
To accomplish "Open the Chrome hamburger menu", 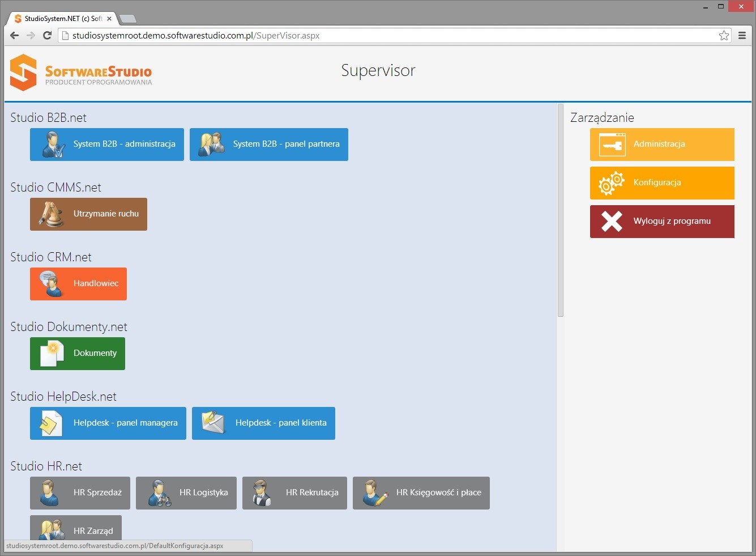I will 742,35.
